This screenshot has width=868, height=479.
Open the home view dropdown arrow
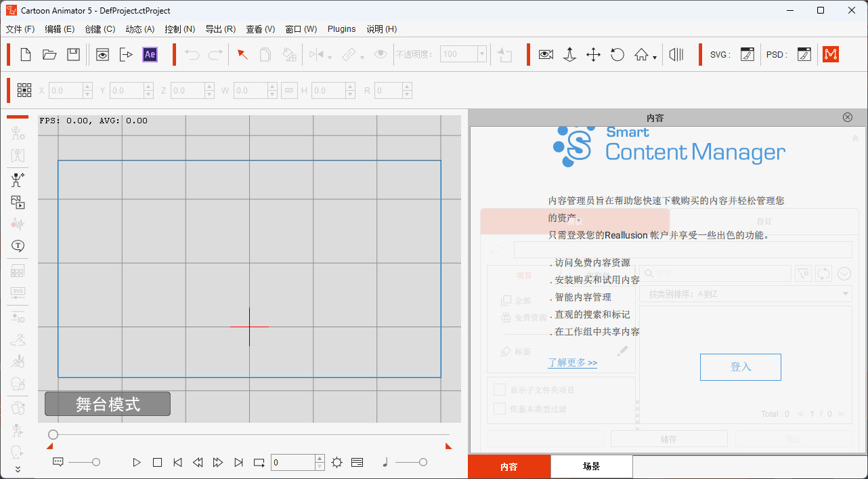click(x=655, y=58)
